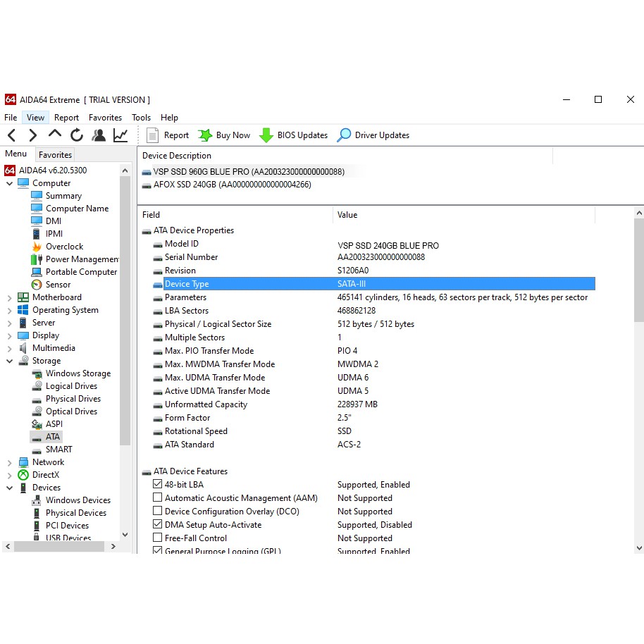Toggle the 48-bit LBA checkbox
The height and width of the screenshot is (644, 644).
tap(158, 485)
